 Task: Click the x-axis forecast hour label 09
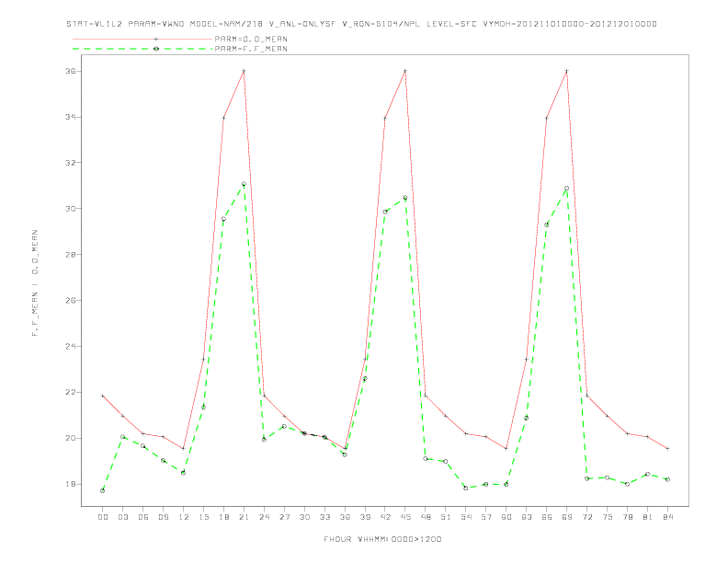(x=163, y=517)
